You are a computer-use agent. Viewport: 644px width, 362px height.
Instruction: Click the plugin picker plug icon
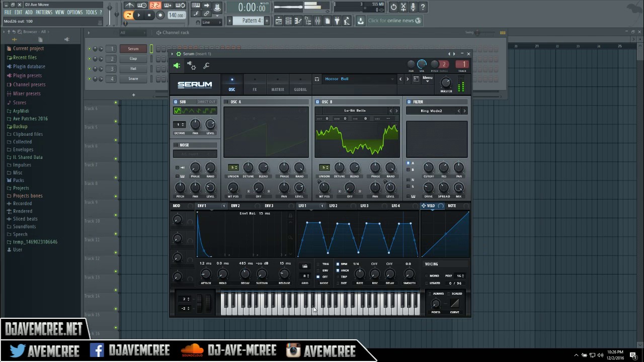[x=337, y=21]
